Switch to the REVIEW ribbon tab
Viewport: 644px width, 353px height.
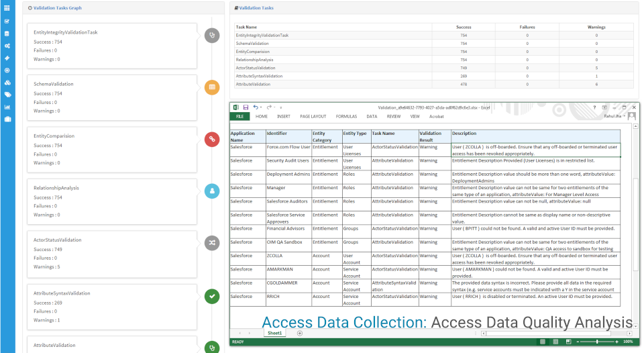point(394,117)
